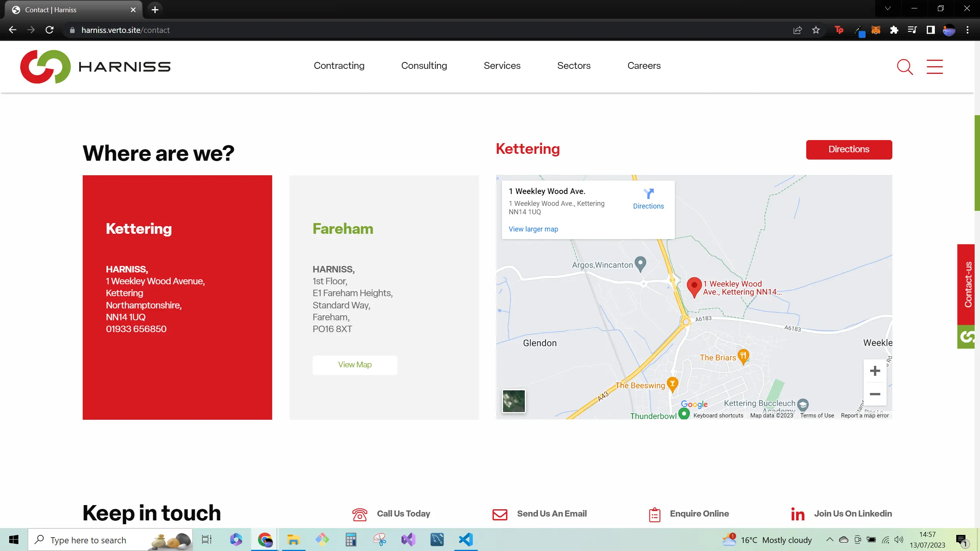The image size is (980, 551).
Task: Zoom in on the map with plus
Action: point(875,371)
